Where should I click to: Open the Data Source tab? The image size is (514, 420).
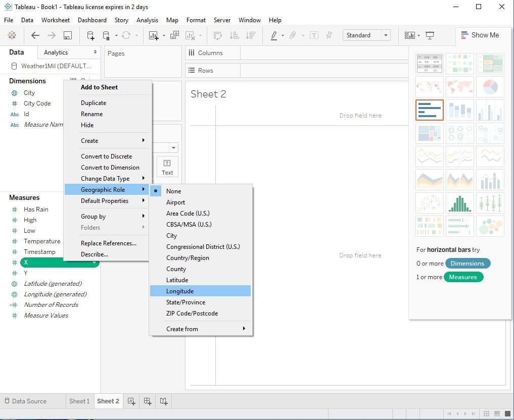pos(26,401)
